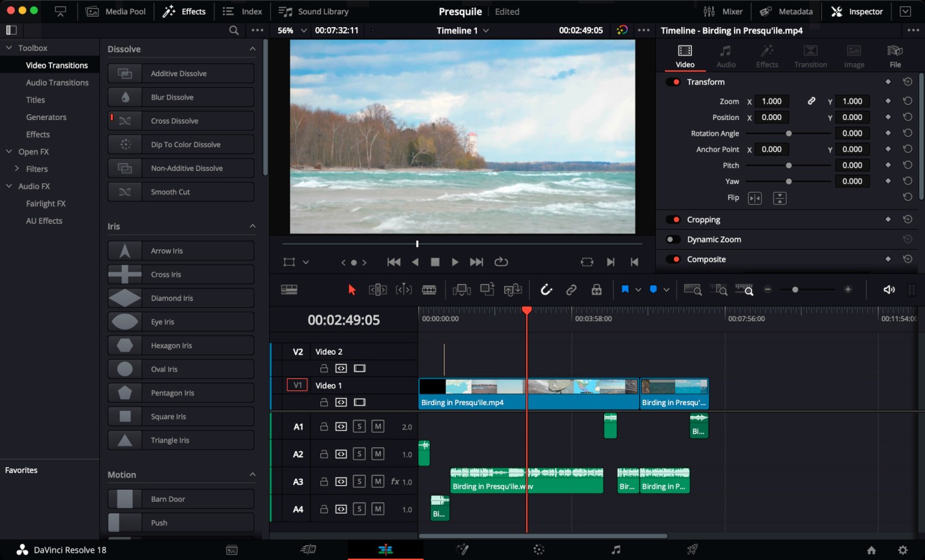Enable the Dynamic Zoom toggle

point(673,239)
